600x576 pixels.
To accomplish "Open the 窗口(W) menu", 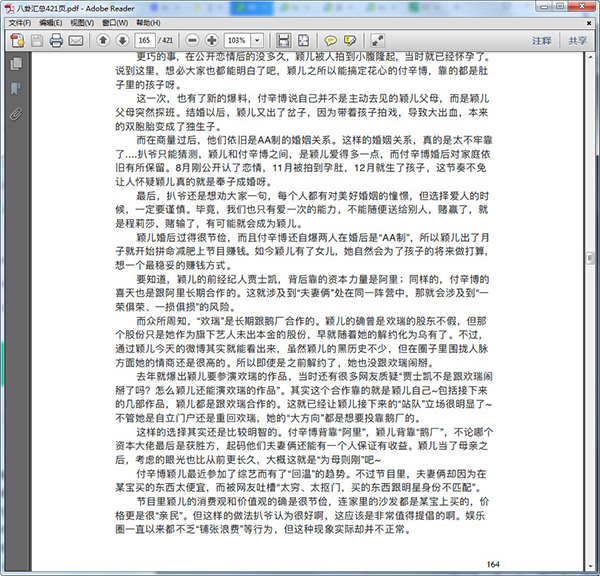I will 115,23.
